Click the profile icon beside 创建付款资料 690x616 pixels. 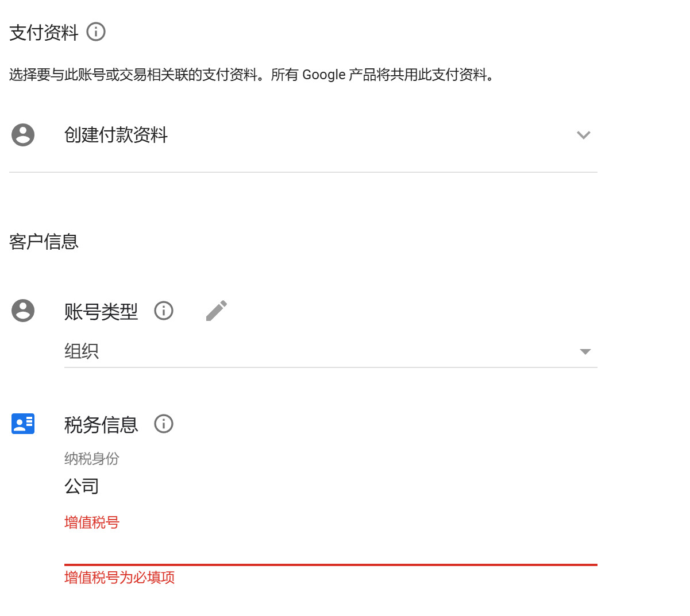[x=23, y=135]
